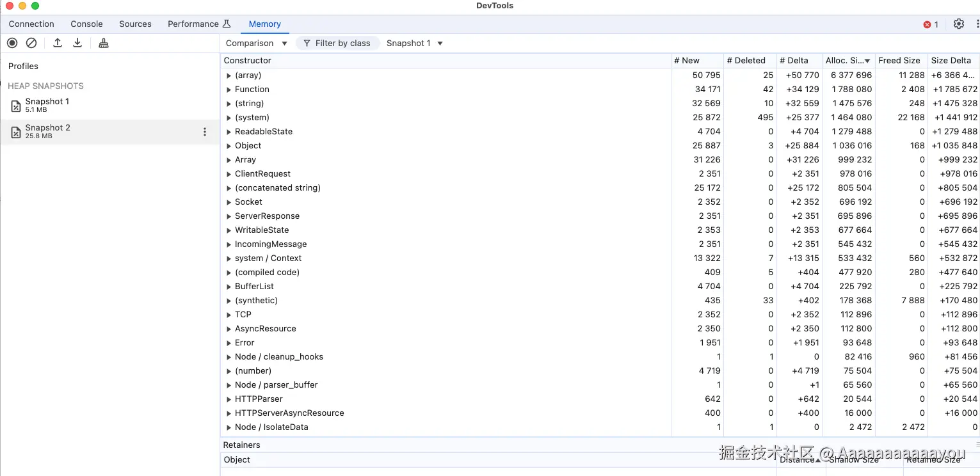Select the system / Context row

600,258
